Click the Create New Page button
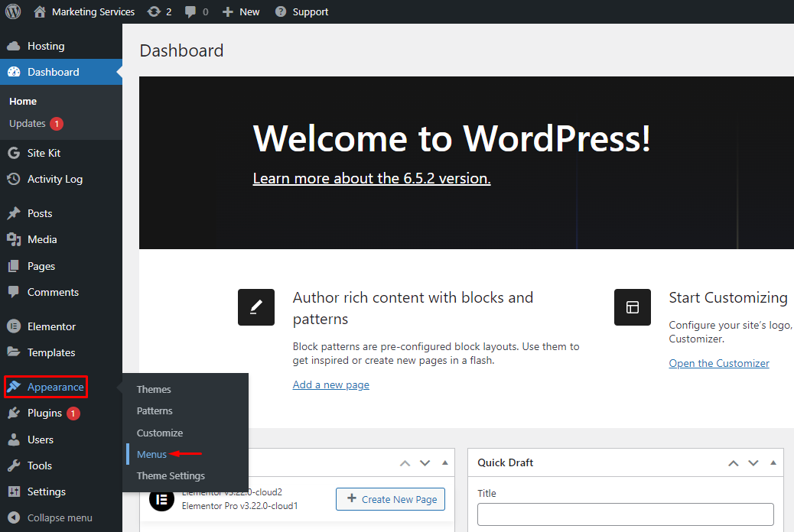The image size is (794, 532). click(390, 499)
